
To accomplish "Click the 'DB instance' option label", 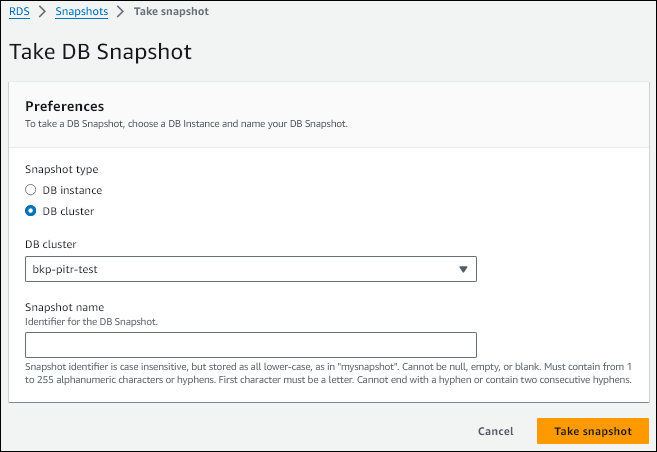I will 72,190.
